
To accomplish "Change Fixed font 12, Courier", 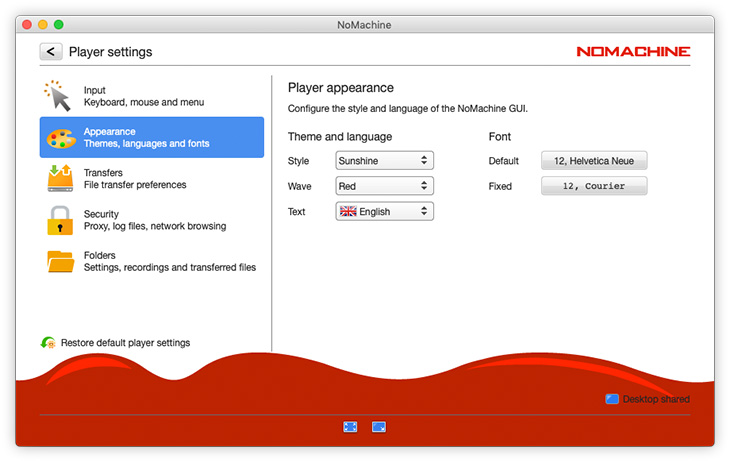I will (x=594, y=186).
